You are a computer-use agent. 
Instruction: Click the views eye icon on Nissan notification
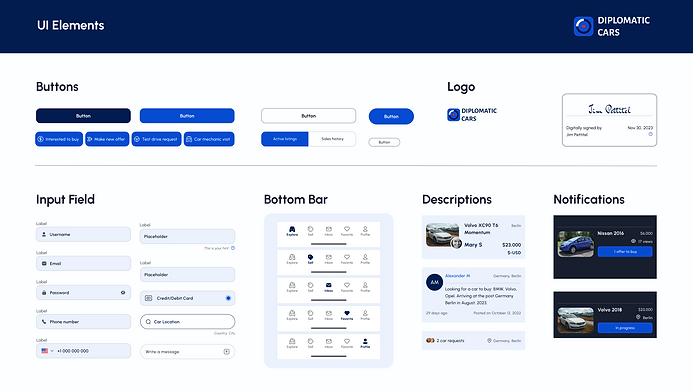(x=633, y=241)
